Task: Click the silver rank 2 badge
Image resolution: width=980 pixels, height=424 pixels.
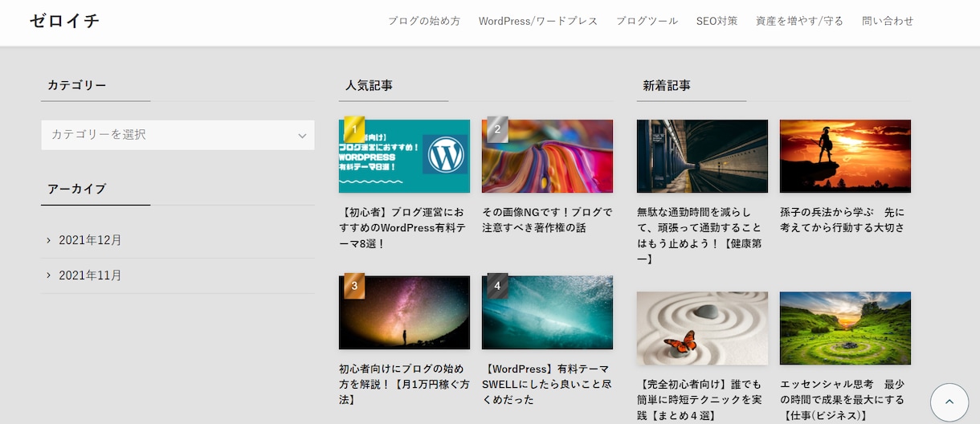Action: coord(497,129)
